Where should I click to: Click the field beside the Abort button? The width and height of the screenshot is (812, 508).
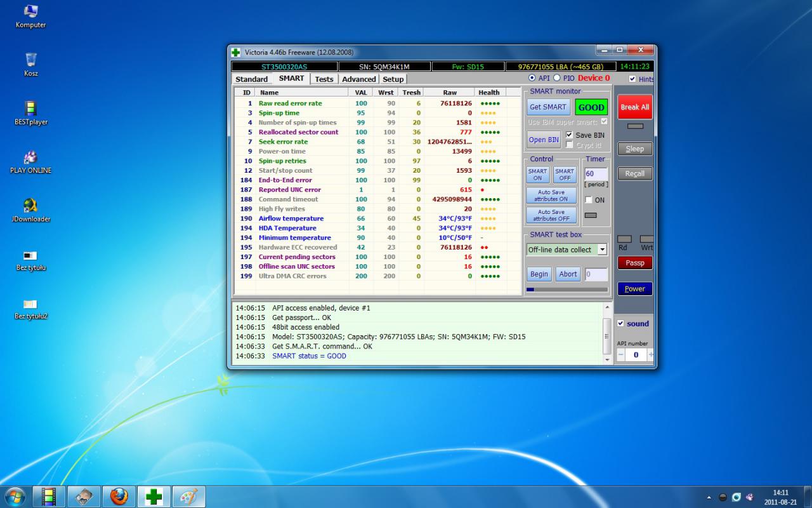[x=596, y=274]
